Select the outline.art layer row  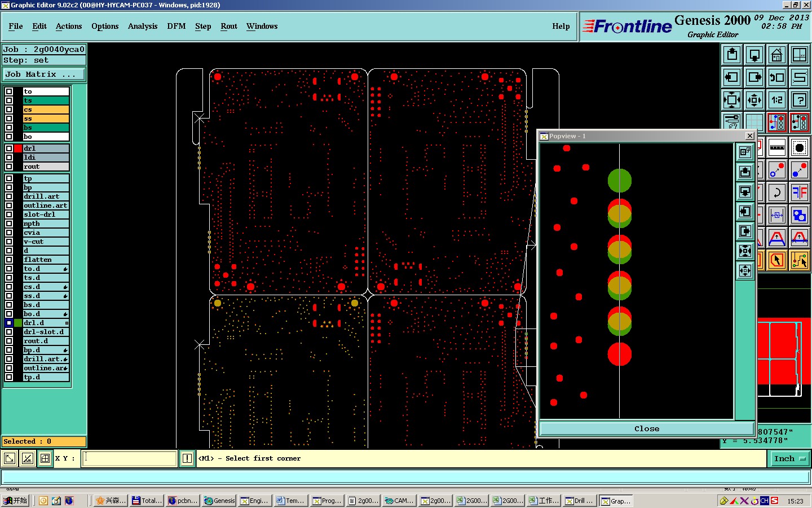point(46,205)
